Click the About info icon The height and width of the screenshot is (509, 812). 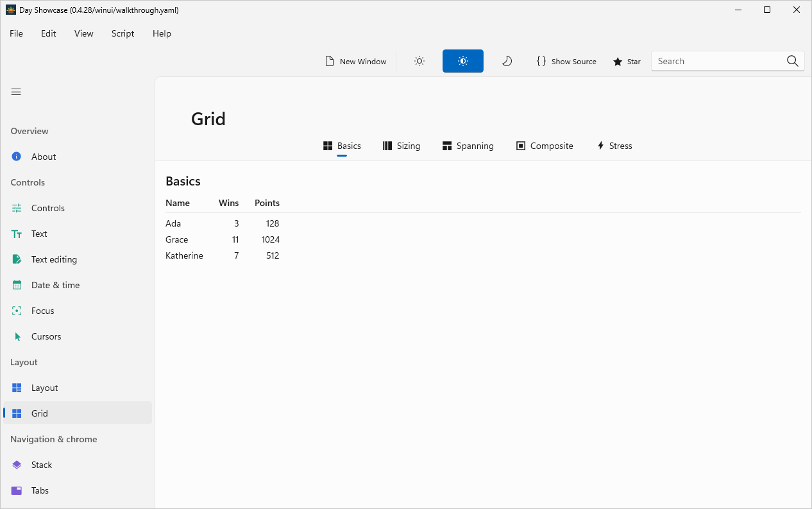pos(17,157)
